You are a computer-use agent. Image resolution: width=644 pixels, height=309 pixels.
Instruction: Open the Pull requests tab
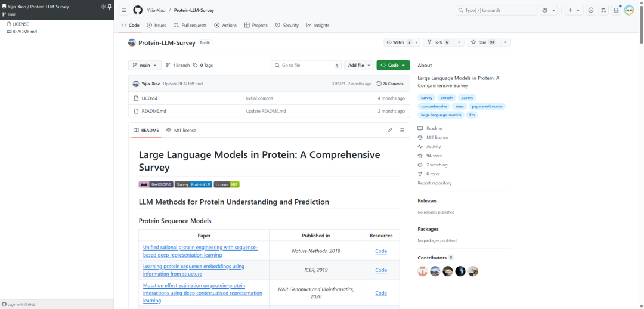coord(190,26)
